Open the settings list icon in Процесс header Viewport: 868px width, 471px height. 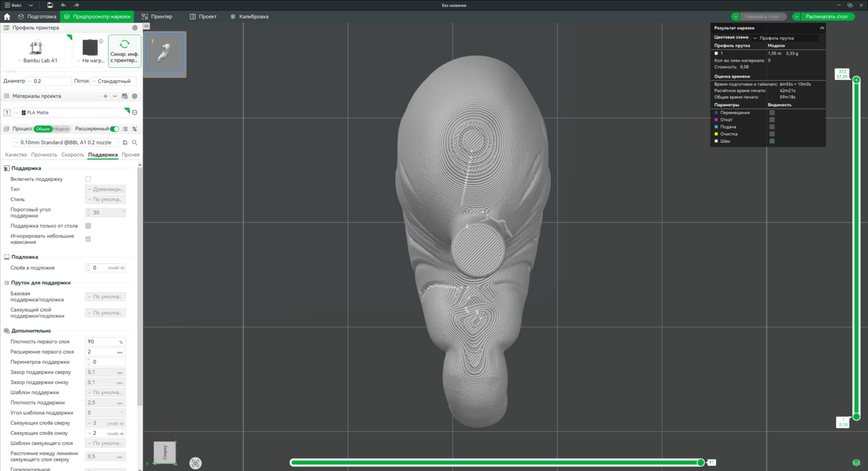[125, 129]
